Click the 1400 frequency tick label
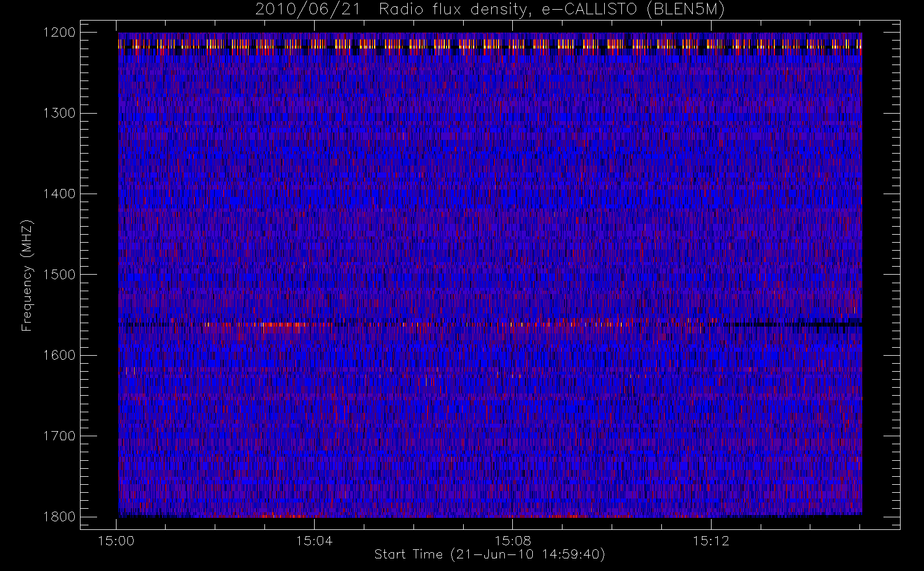 tap(59, 194)
